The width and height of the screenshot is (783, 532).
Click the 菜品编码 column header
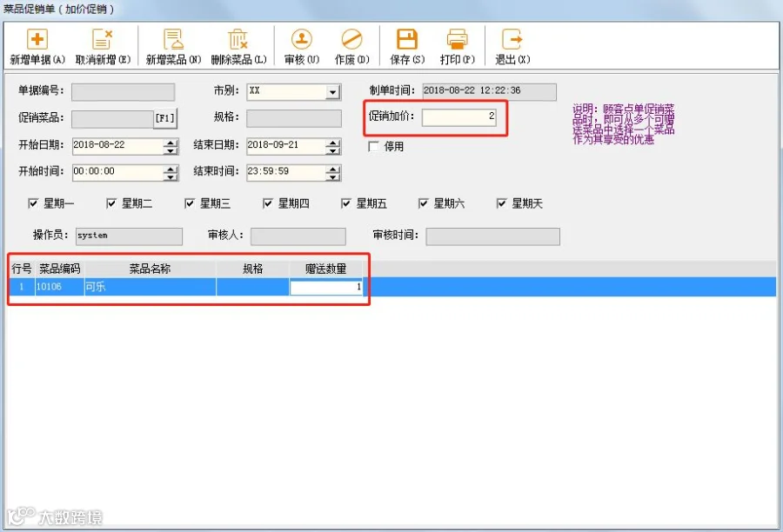click(59, 269)
